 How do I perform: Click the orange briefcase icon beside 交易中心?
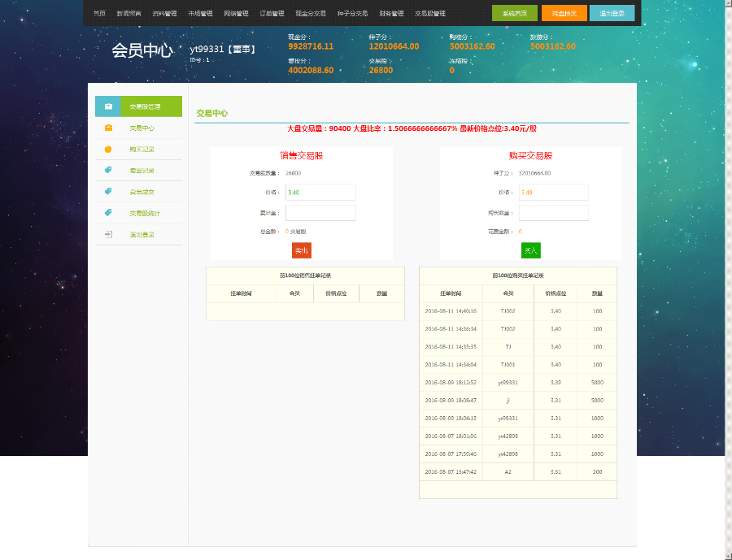108,128
